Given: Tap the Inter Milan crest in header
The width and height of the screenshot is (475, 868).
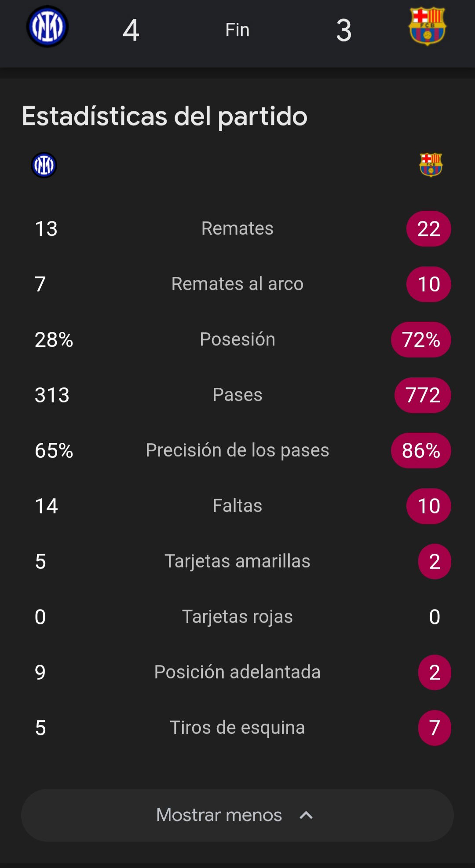Looking at the screenshot, I should pos(47,26).
